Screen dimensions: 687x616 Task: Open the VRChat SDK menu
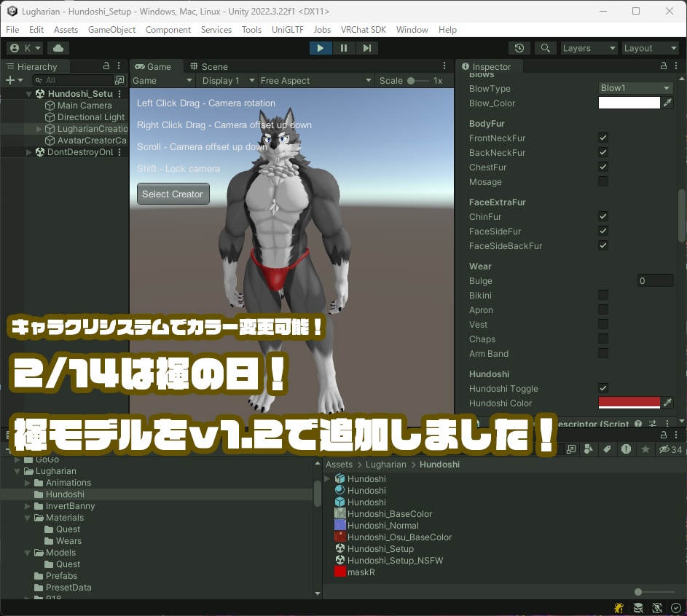[x=364, y=30]
